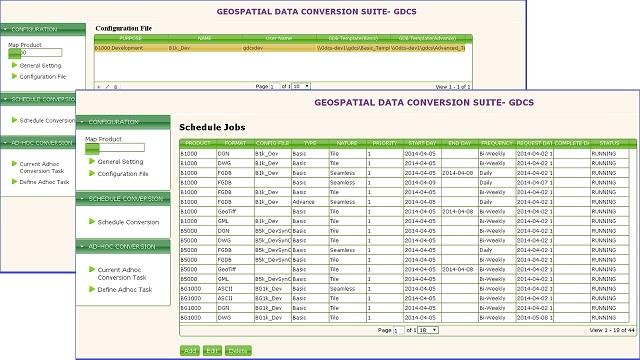Click the '2014-04-07 1' request date cell
Screen dimensions: 640x360
tap(534, 183)
